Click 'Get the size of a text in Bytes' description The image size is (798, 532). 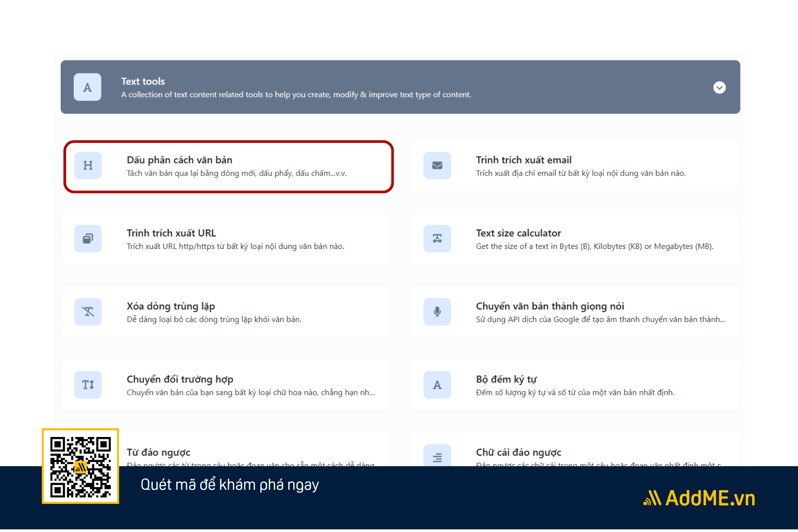[594, 246]
